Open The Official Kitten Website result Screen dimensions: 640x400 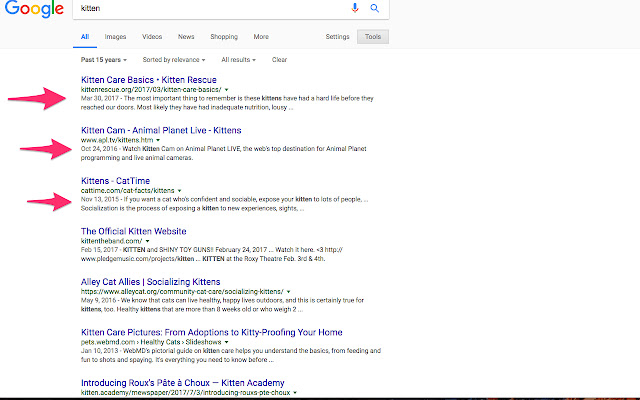pos(133,231)
